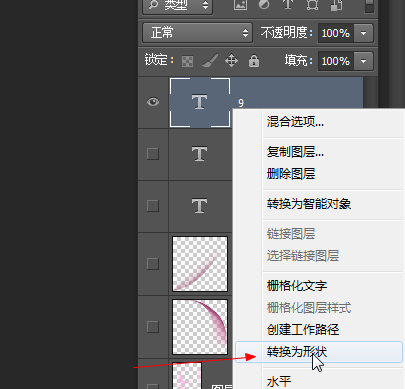Hide the text layer 9 eye icon
This screenshot has width=405, height=389.
[153, 102]
